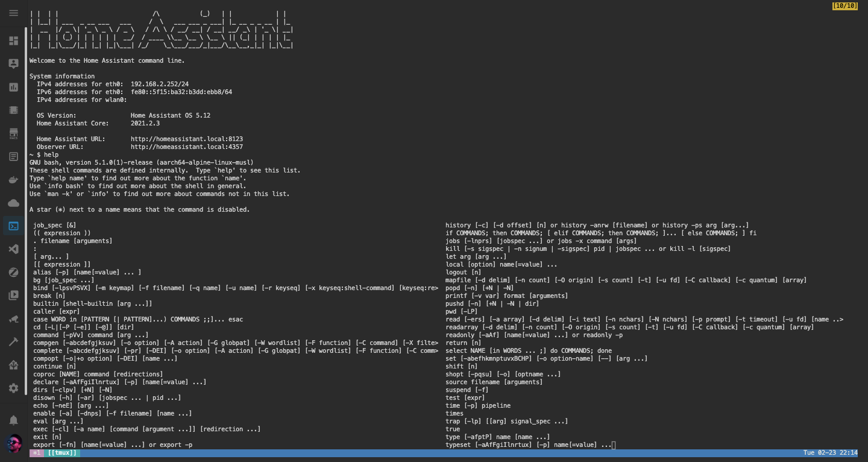Open the circular Z icon panel
868x462 pixels.
(x=13, y=273)
